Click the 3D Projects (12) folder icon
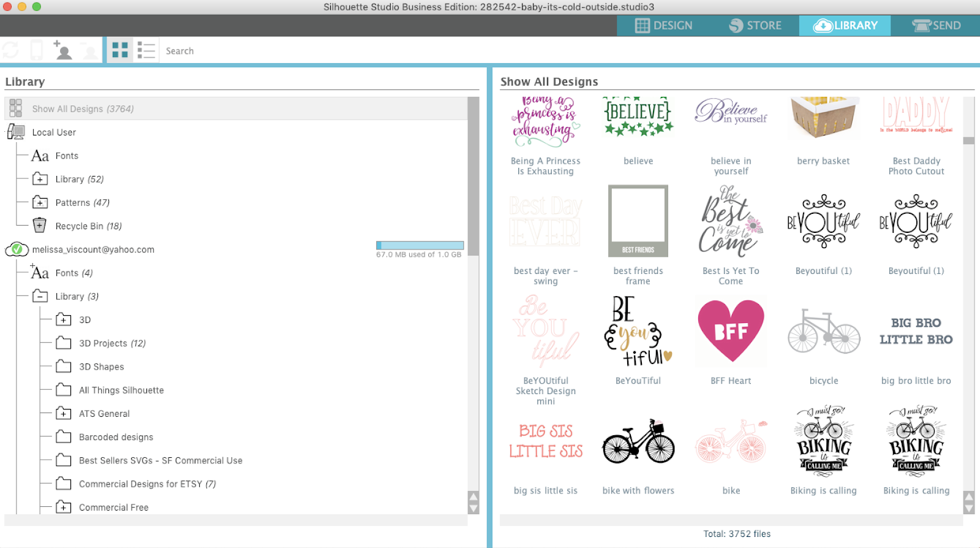 point(63,343)
